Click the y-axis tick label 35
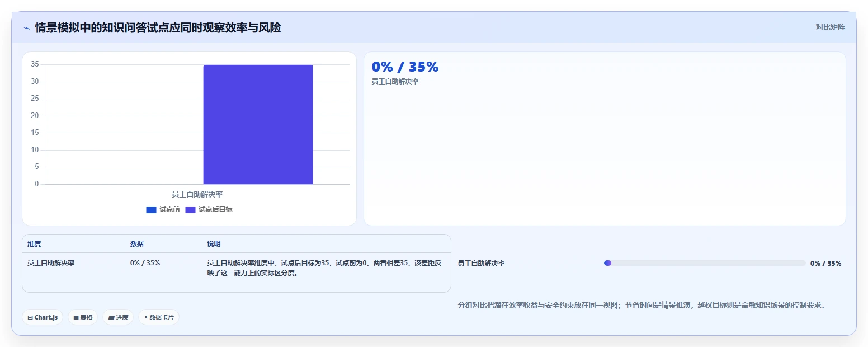This screenshot has height=347, width=868. point(35,64)
